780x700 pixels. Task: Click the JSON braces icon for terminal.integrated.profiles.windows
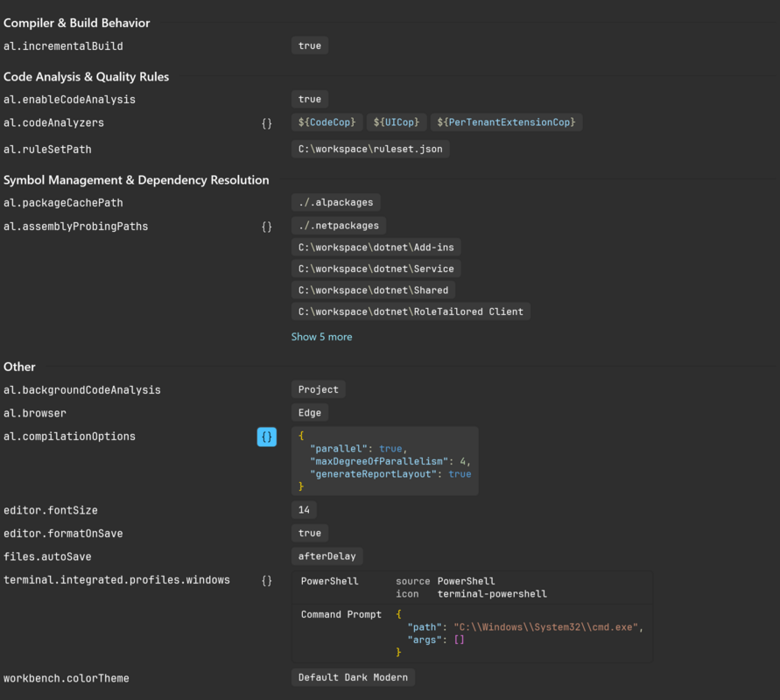click(267, 580)
